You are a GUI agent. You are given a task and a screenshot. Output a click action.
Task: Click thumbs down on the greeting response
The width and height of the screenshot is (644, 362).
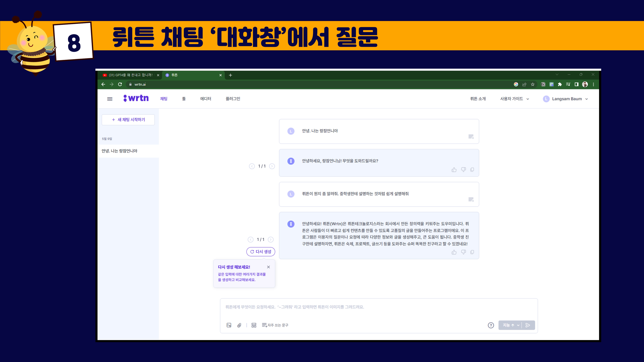(x=463, y=170)
